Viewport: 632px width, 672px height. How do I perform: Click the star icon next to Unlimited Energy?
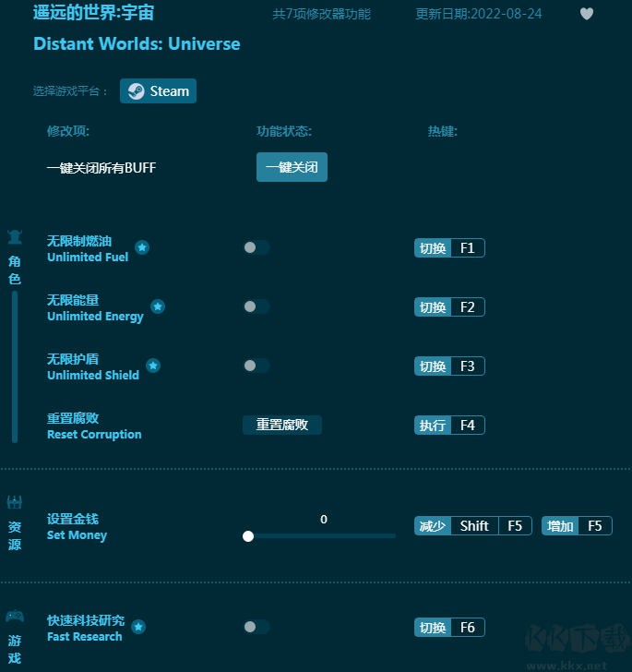click(158, 306)
